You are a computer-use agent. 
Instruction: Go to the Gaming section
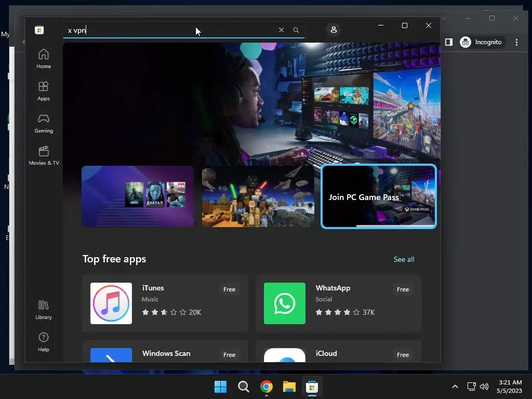pos(44,124)
